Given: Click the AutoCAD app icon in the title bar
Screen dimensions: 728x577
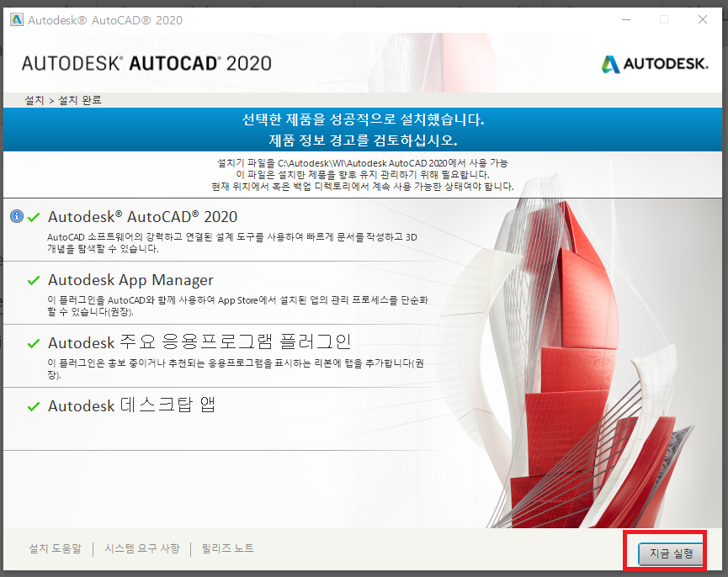Looking at the screenshot, I should (17, 19).
